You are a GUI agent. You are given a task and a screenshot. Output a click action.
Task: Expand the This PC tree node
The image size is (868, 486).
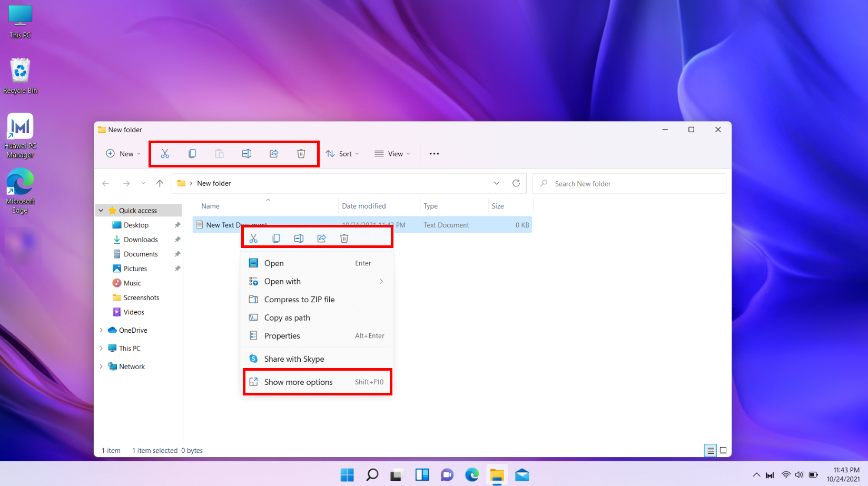(101, 349)
